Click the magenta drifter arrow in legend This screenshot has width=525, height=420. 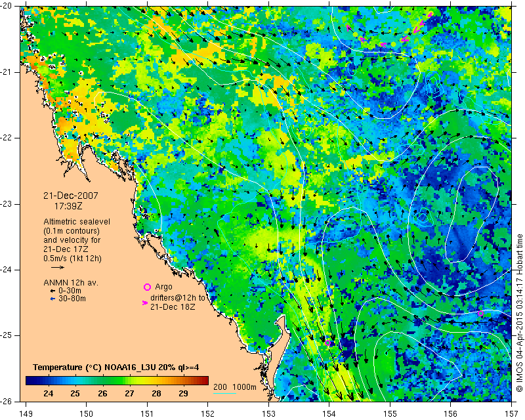[x=145, y=303]
